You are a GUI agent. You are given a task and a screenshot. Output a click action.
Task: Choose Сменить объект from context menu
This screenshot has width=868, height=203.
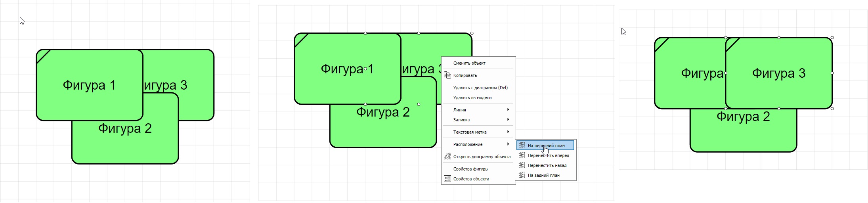click(469, 63)
